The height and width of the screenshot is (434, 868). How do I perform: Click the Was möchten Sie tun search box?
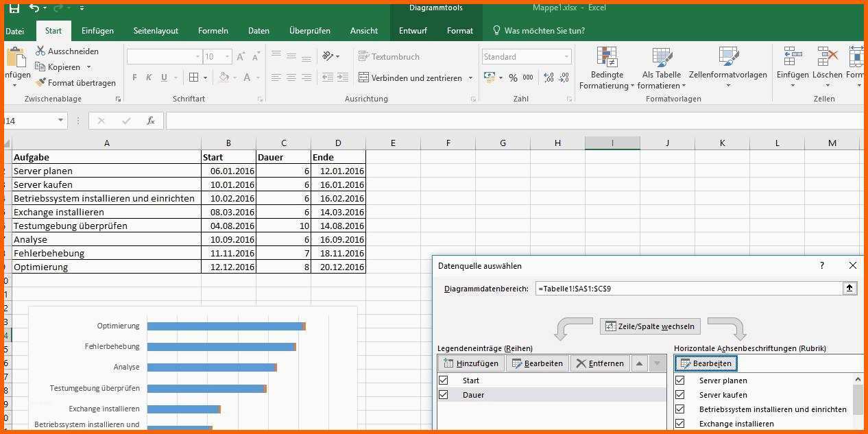[538, 31]
